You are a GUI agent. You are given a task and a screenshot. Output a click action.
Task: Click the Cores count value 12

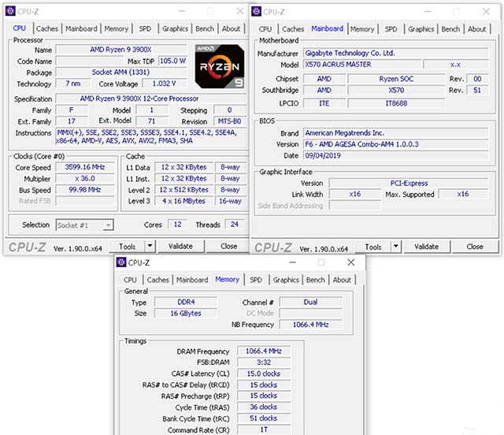178,225
